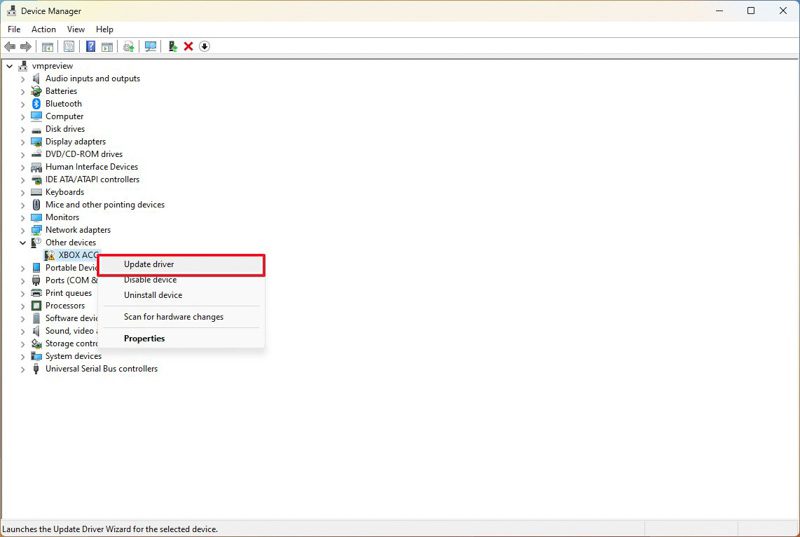Click the Forward arrow toolbar icon
The image size is (800, 537).
coord(26,47)
